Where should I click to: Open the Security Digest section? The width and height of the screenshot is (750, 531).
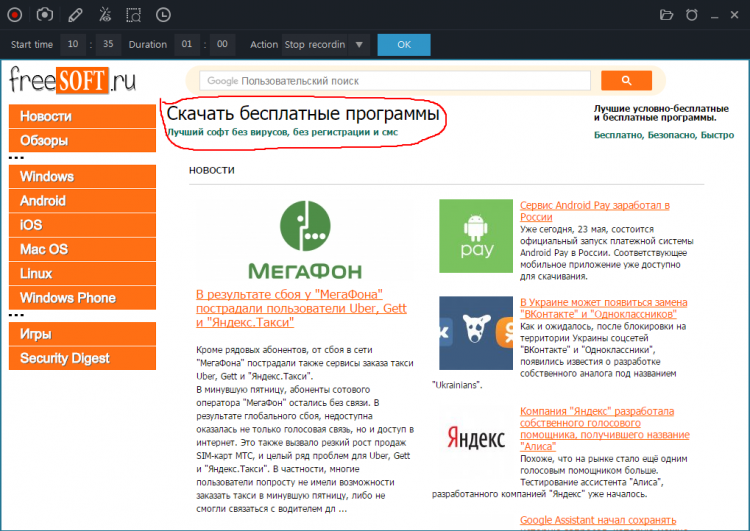click(x=82, y=358)
